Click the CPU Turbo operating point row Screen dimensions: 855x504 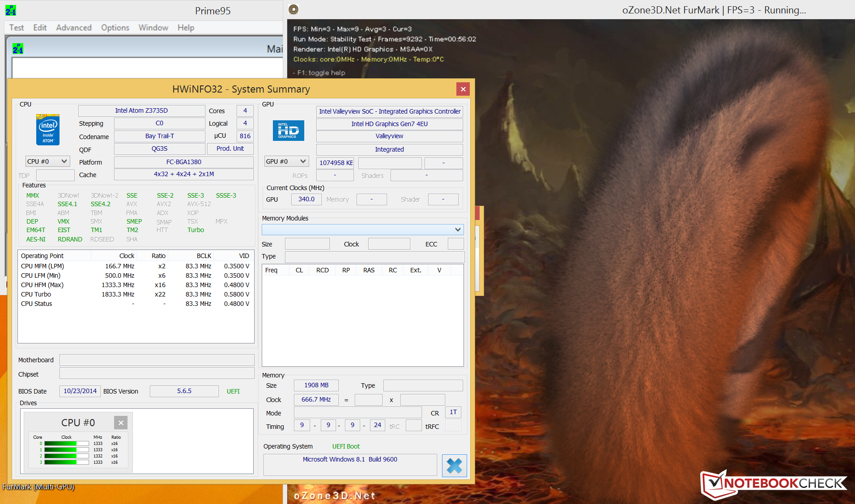pyautogui.click(x=136, y=294)
